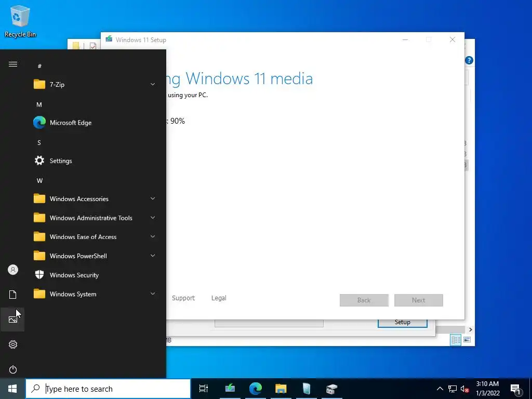Open Task View on the taskbar

[204, 389]
